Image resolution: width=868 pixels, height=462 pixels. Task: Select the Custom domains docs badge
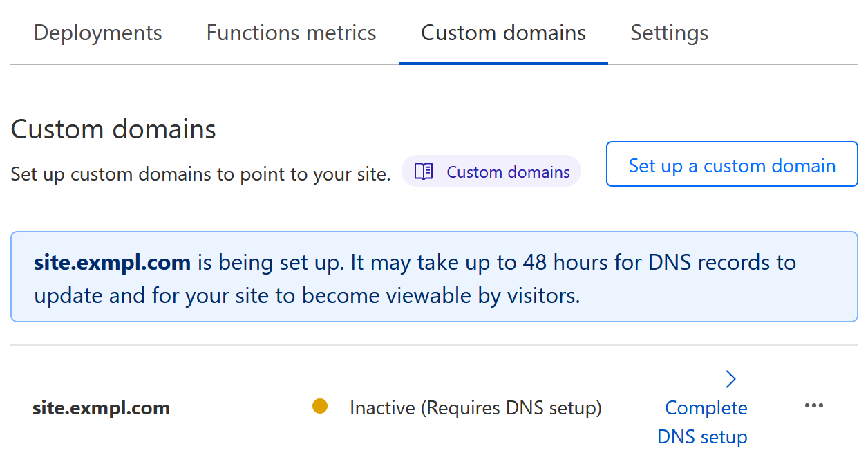pyautogui.click(x=491, y=171)
